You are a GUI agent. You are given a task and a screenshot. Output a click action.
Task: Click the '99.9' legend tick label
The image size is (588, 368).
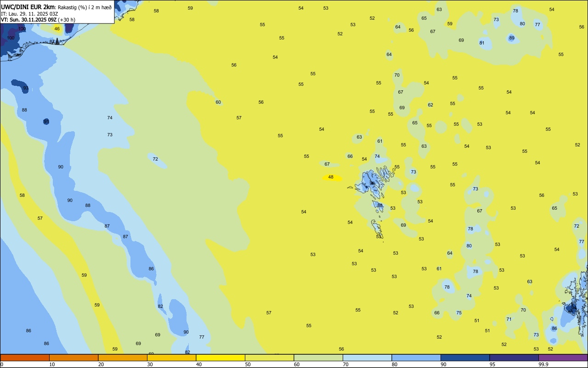pos(543,364)
